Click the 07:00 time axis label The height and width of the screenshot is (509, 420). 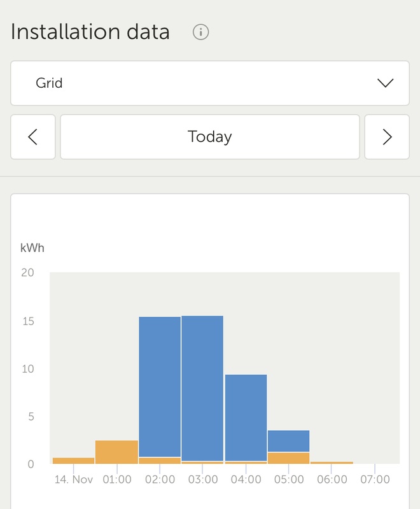click(374, 479)
